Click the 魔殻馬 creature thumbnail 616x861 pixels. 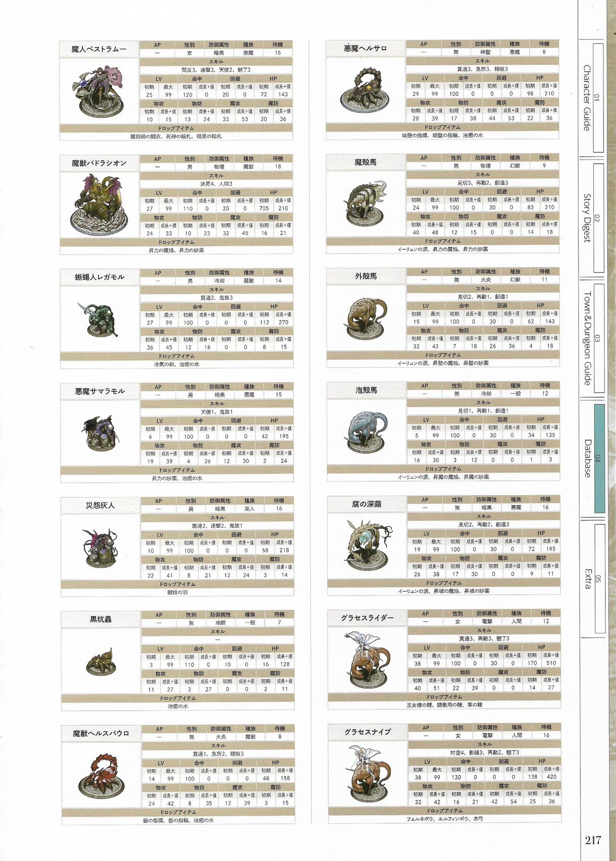click(366, 204)
